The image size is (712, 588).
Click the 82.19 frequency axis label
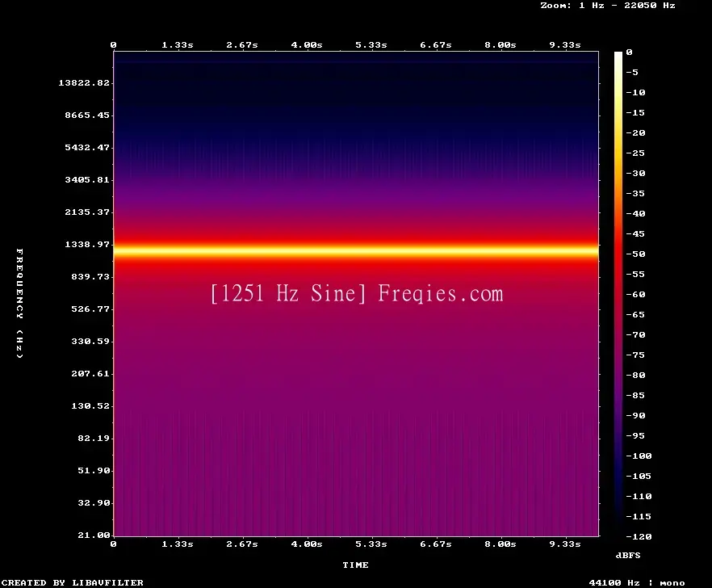(x=94, y=438)
